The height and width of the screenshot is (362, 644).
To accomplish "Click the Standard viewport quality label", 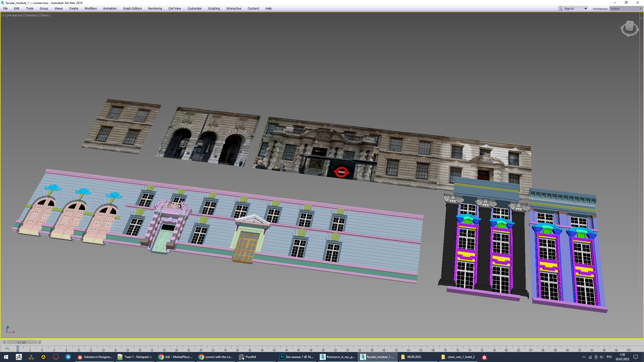I will point(31,15).
